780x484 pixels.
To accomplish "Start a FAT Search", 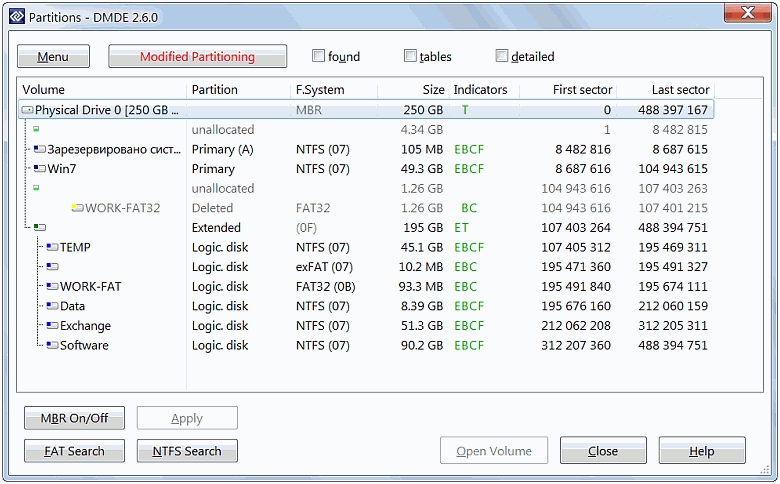I will 74,451.
